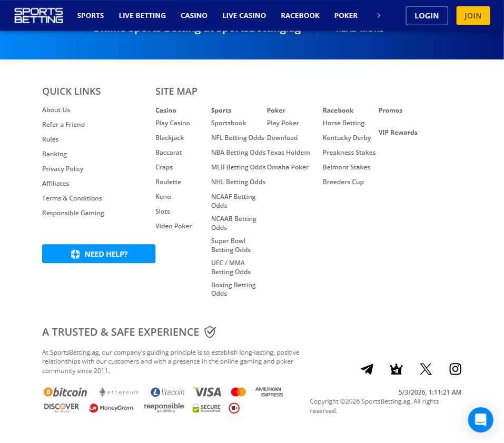This screenshot has height=443, width=504.
Task: Open the Kentucky Derby link
Action: click(347, 138)
